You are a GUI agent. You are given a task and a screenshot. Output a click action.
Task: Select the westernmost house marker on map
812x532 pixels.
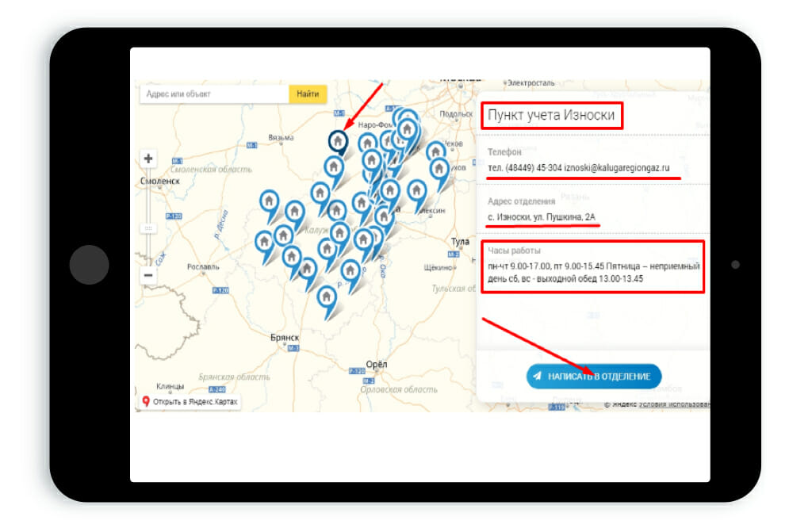(x=263, y=241)
